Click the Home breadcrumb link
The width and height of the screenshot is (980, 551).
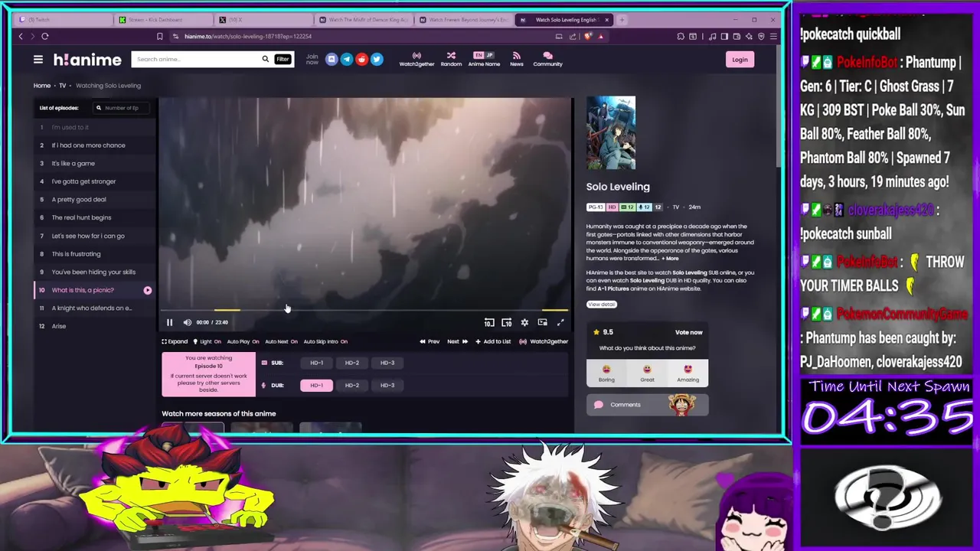pyautogui.click(x=42, y=86)
